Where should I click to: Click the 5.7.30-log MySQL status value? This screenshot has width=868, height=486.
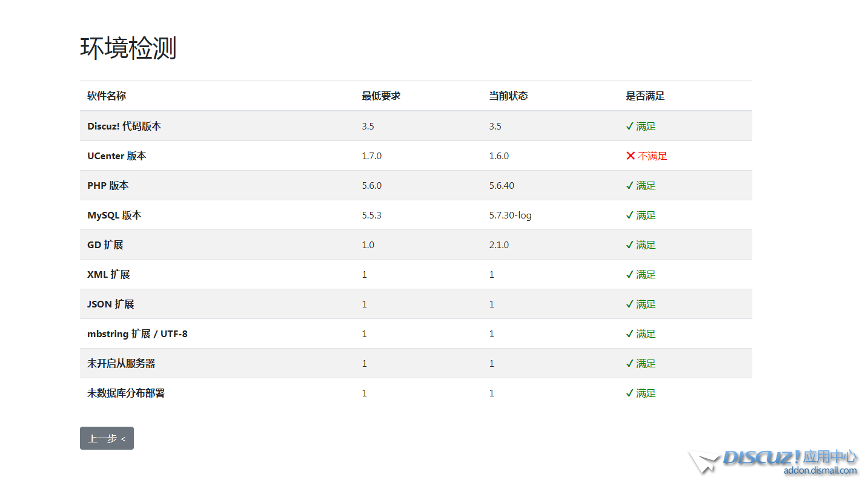[x=510, y=215]
